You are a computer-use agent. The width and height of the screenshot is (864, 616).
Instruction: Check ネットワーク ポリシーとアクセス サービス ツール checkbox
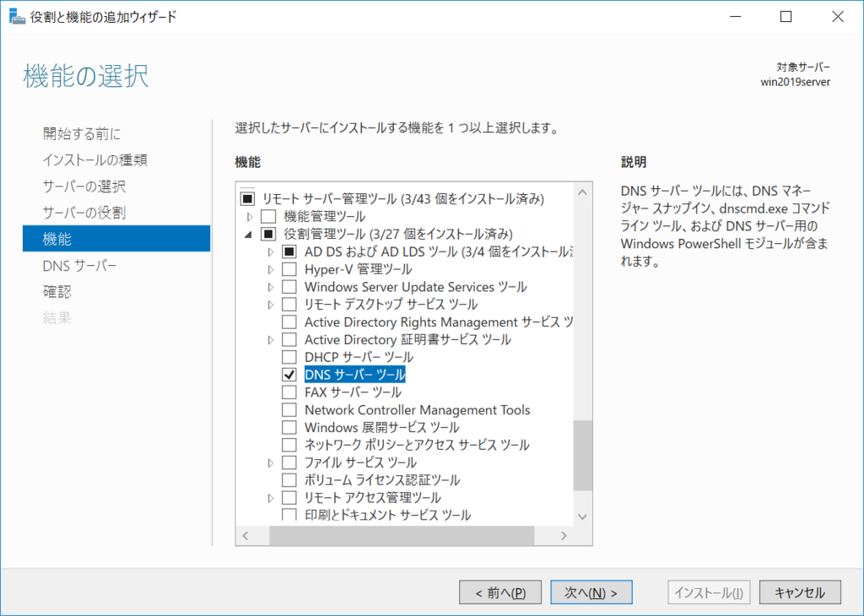(x=289, y=445)
